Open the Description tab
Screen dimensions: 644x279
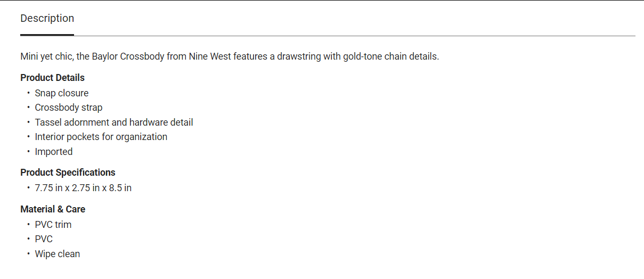47,18
